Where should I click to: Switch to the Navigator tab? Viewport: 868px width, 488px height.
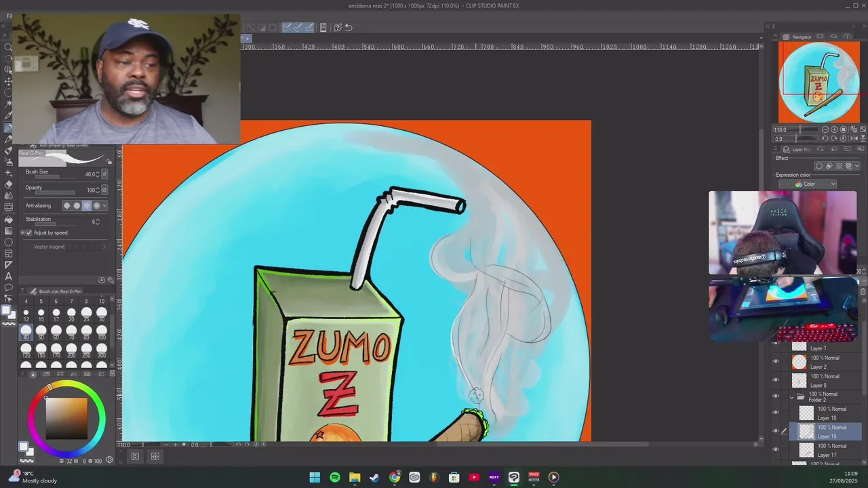click(x=798, y=37)
